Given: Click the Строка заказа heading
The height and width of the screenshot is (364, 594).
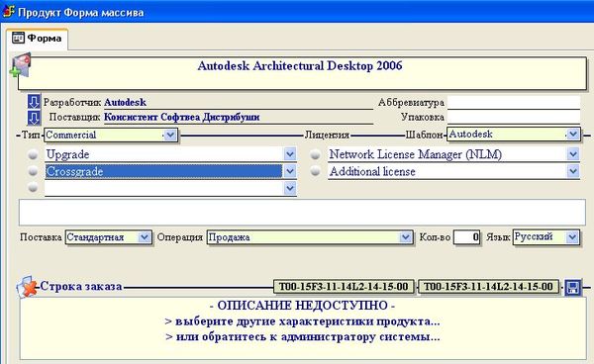Looking at the screenshot, I should (x=81, y=286).
